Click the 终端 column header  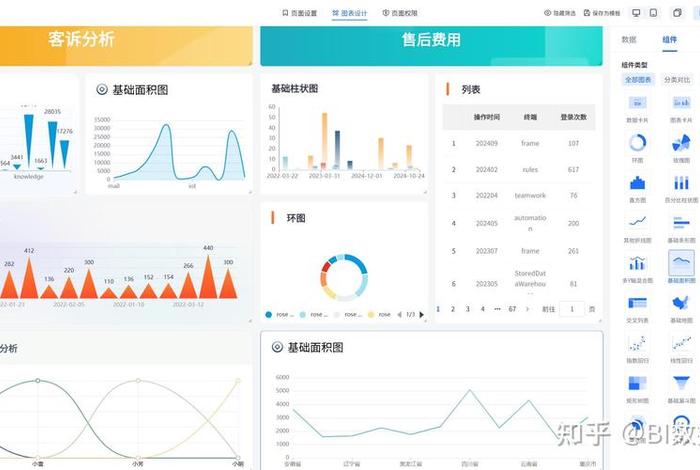[x=530, y=117]
